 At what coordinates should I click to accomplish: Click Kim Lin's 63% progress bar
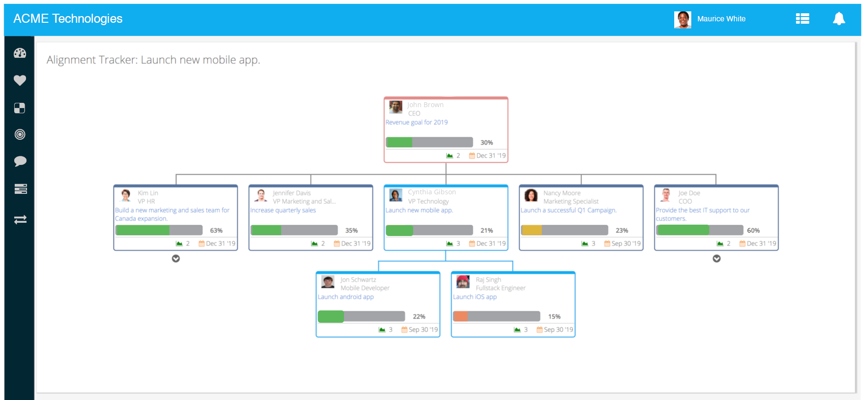[159, 230]
